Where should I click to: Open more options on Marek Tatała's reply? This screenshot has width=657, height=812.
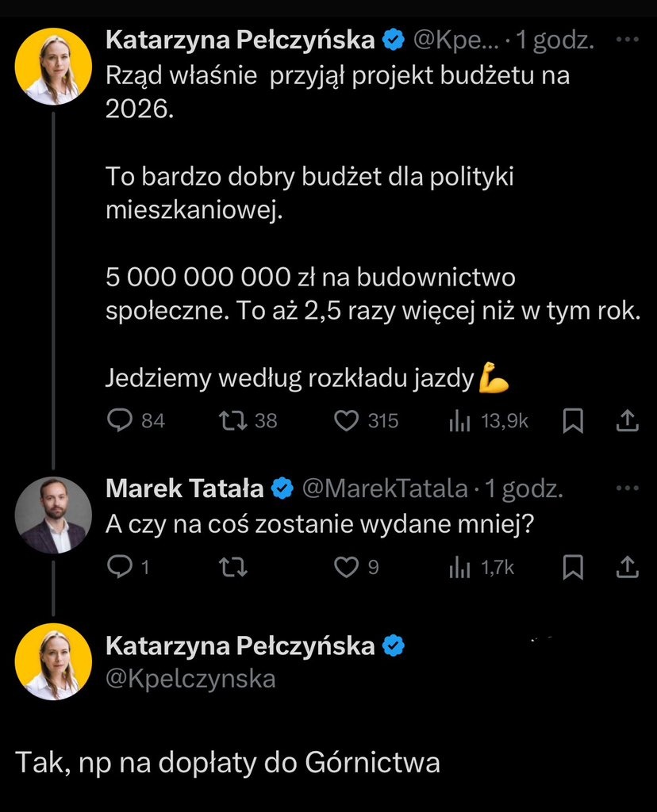[627, 489]
